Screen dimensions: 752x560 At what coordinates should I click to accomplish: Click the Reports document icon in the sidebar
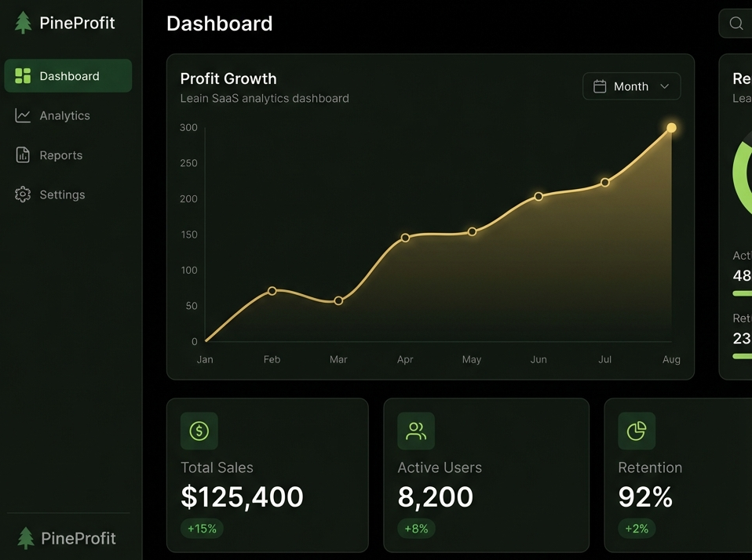pyautogui.click(x=21, y=155)
